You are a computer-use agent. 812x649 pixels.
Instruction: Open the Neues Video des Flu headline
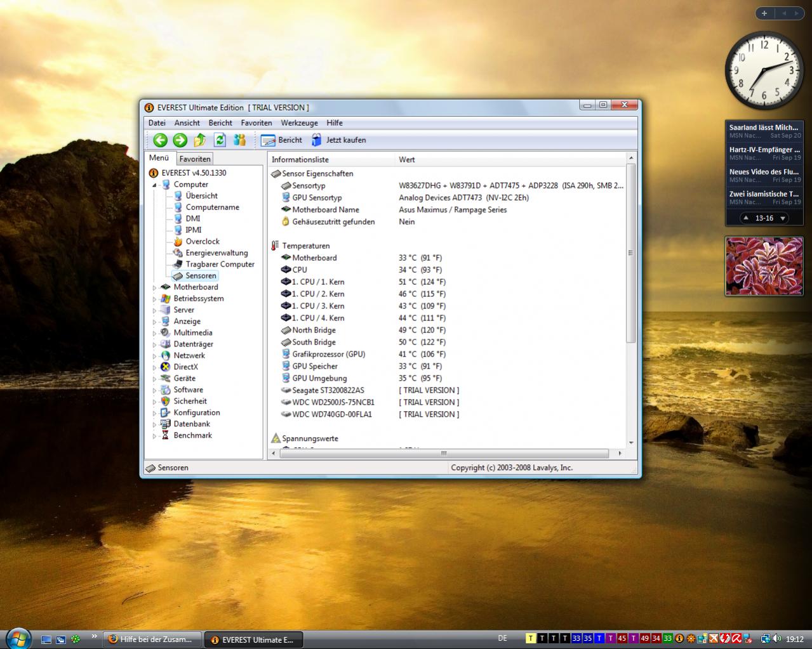tap(764, 172)
